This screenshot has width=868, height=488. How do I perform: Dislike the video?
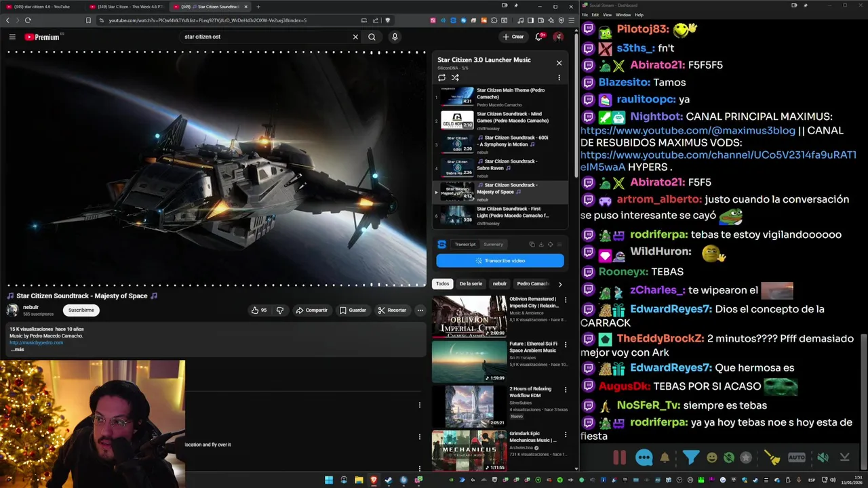[x=279, y=310]
